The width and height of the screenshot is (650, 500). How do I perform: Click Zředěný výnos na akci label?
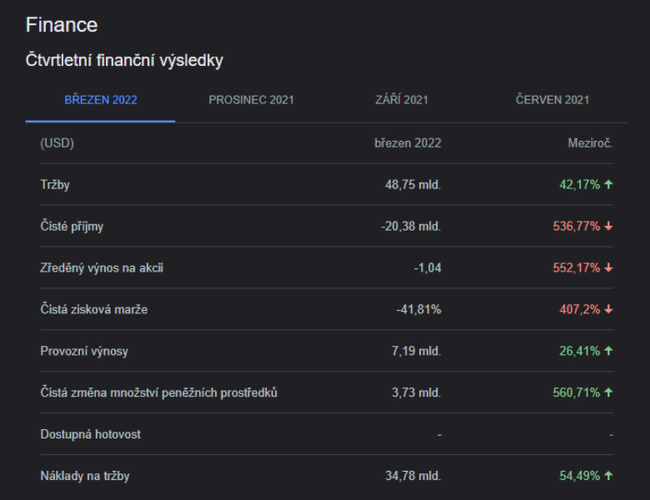pos(103,268)
